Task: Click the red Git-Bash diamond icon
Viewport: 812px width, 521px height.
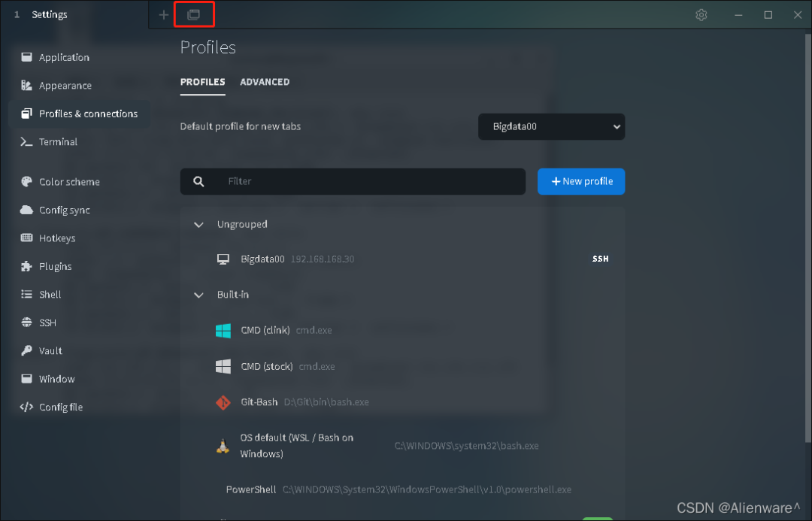Action: (x=223, y=402)
